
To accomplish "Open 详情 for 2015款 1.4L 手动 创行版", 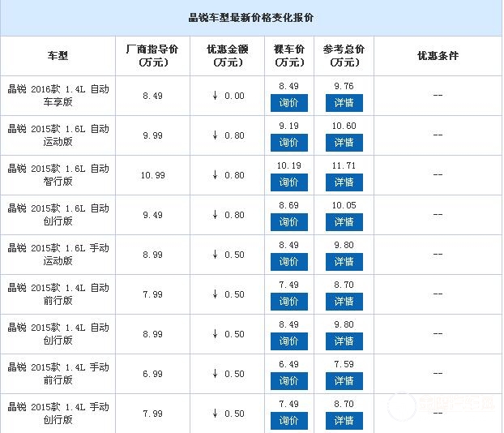I will pos(344,421).
